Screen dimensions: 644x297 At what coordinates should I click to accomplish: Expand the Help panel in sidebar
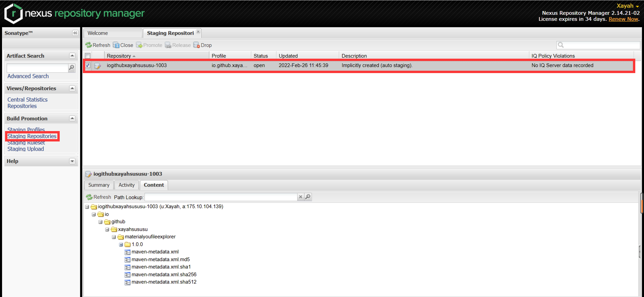72,161
